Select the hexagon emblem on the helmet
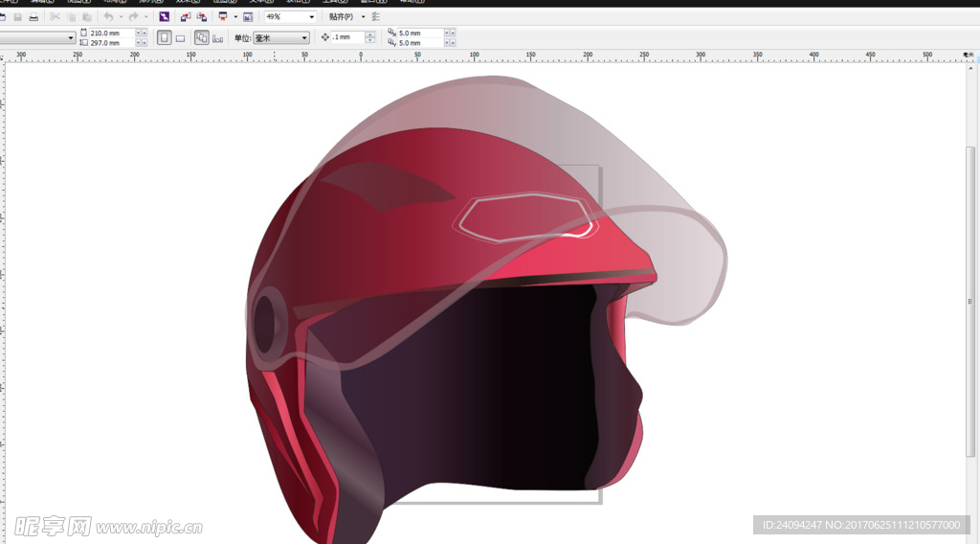This screenshot has height=544, width=980. click(x=525, y=217)
